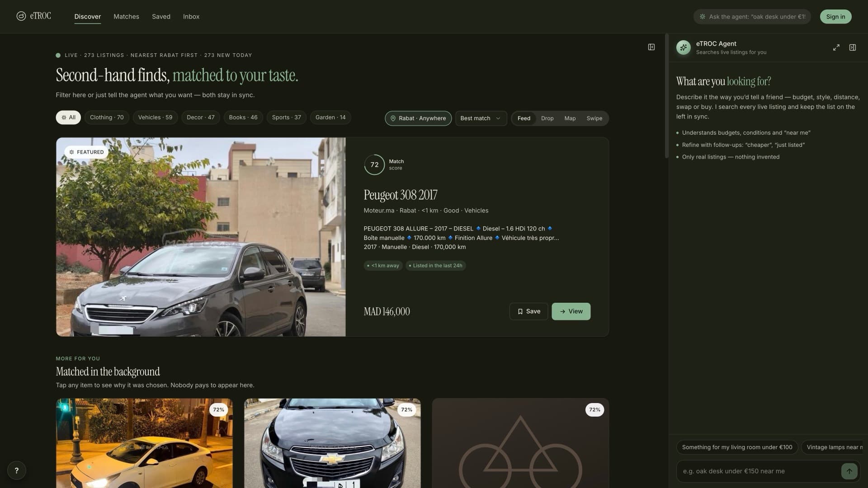
Task: Select the All category chip
Action: click(68, 117)
